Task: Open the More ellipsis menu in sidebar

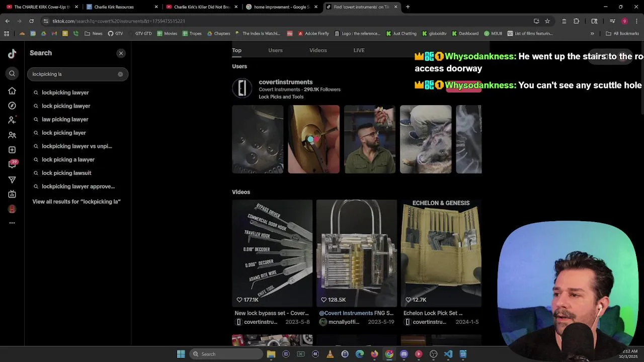Action: 12,223
